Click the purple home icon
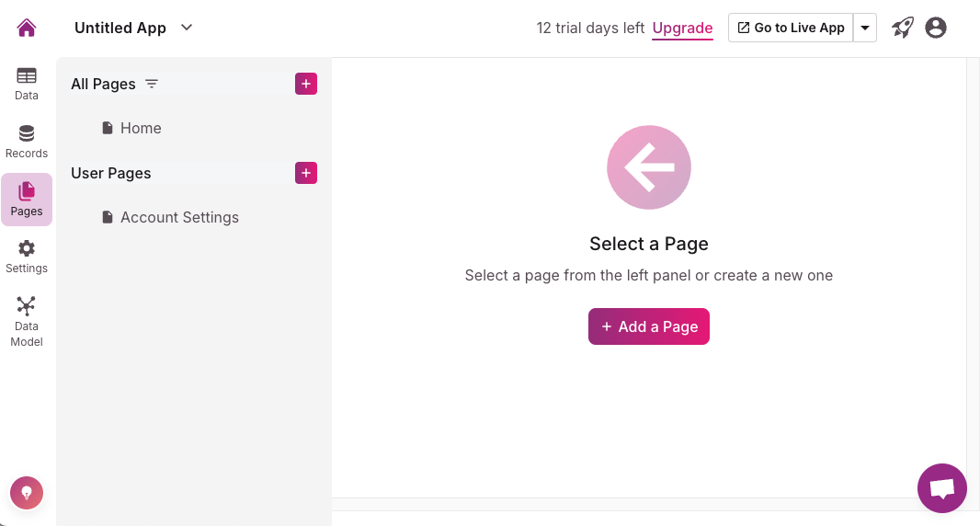Screen dimensions: 980x526 (x=27, y=28)
